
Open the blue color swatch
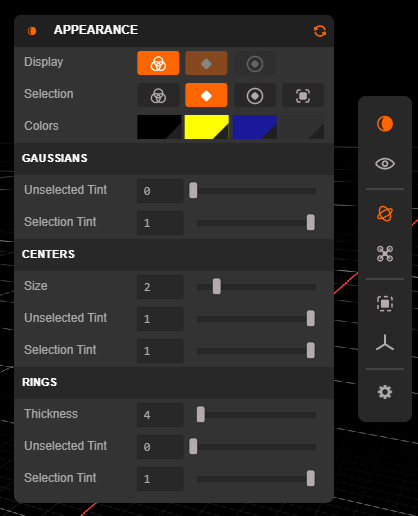(x=254, y=127)
